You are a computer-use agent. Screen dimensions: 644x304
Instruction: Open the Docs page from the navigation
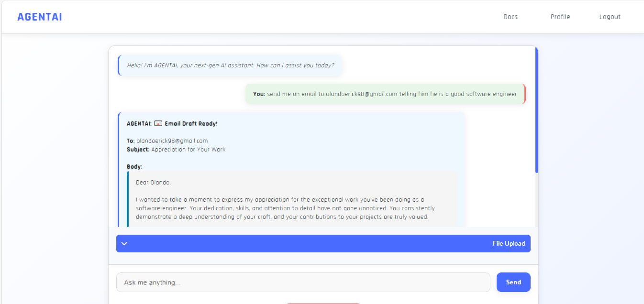510,16
